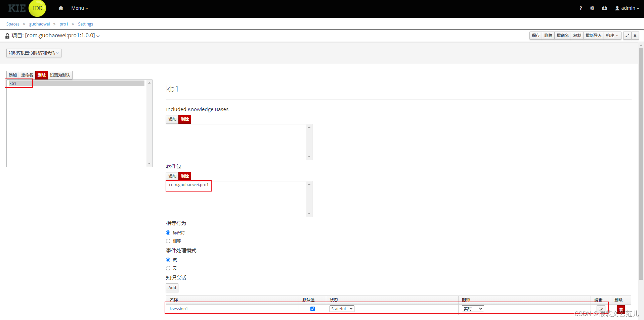The height and width of the screenshot is (320, 644).
Task: Click the main page vertical scrollbar
Action: pos(641,164)
